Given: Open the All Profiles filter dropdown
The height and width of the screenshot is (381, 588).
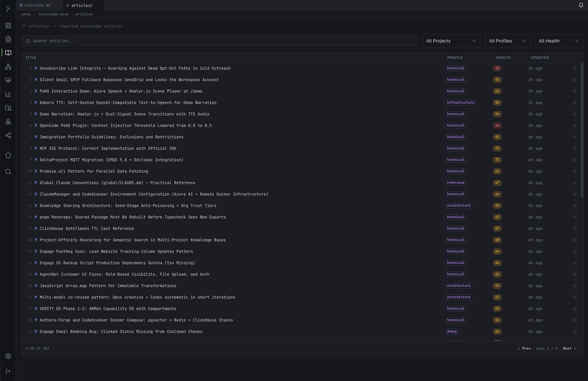Looking at the screenshot, I should [507, 41].
